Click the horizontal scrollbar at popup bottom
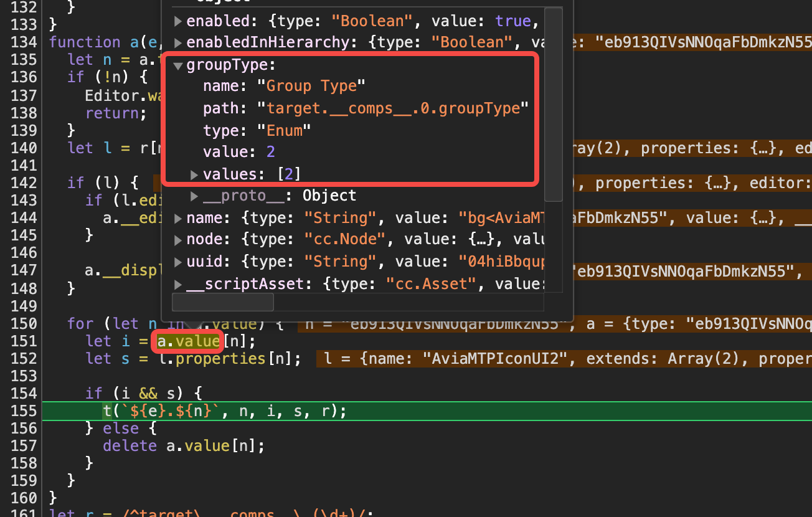This screenshot has width=812, height=517. tap(222, 301)
